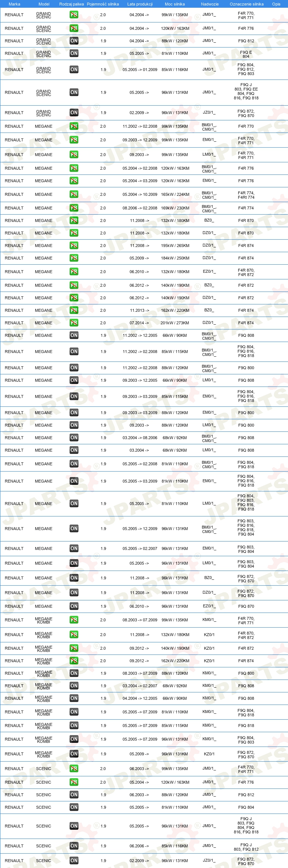The width and height of the screenshot is (288, 868).
Task: Click production years '08.2006 -> 02.2008'
Action: pos(140,208)
